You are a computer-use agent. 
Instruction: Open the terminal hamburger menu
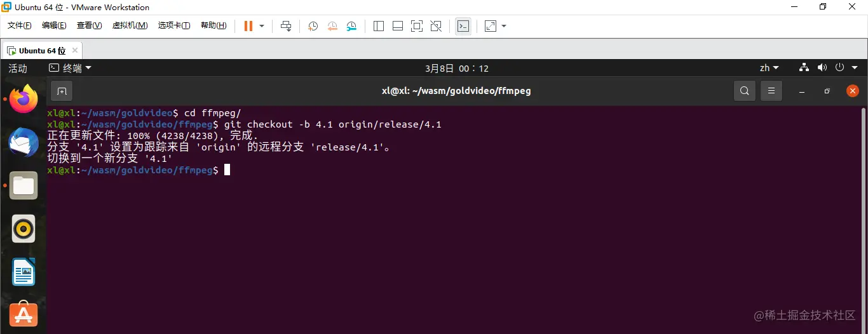pos(771,91)
